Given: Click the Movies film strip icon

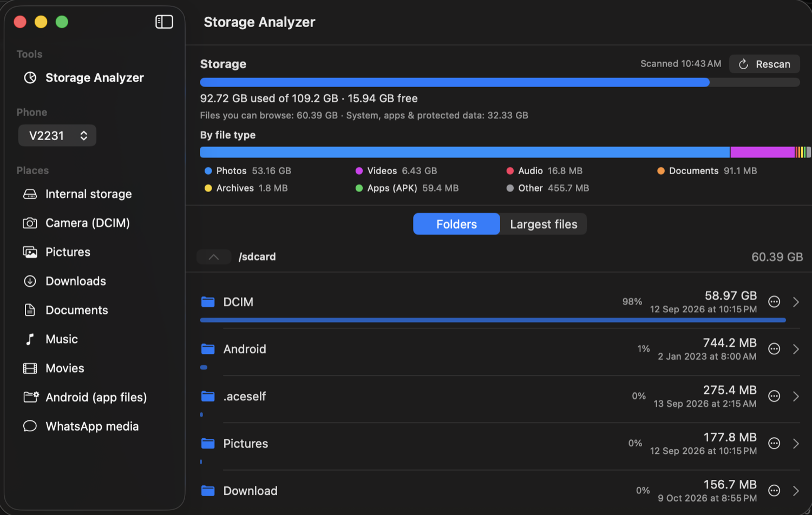Looking at the screenshot, I should point(30,368).
